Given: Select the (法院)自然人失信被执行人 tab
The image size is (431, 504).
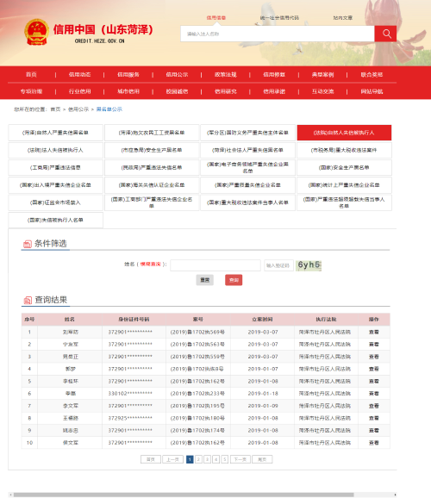Looking at the screenshot, I should (344, 133).
